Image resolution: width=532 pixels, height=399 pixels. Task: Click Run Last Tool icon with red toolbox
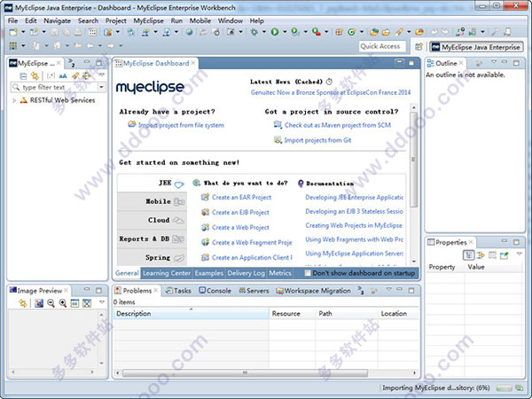click(317, 32)
